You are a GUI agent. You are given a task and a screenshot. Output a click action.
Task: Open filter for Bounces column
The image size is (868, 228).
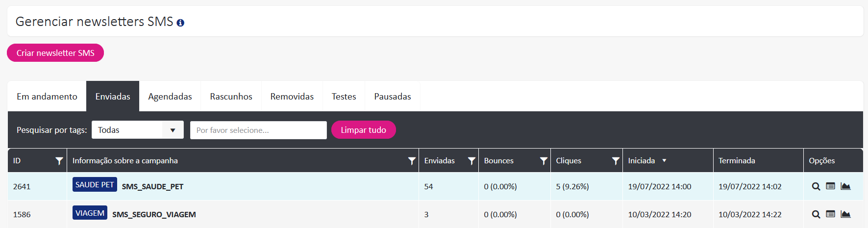point(544,161)
